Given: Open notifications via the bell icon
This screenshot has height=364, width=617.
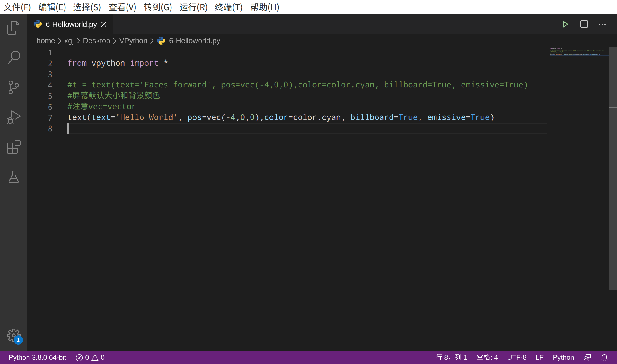Looking at the screenshot, I should tap(605, 357).
